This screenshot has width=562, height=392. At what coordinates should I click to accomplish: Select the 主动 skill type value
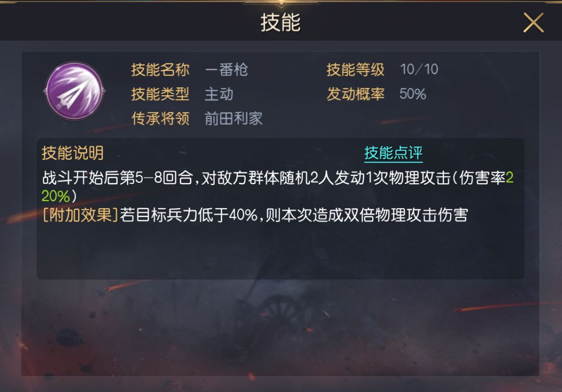point(219,94)
